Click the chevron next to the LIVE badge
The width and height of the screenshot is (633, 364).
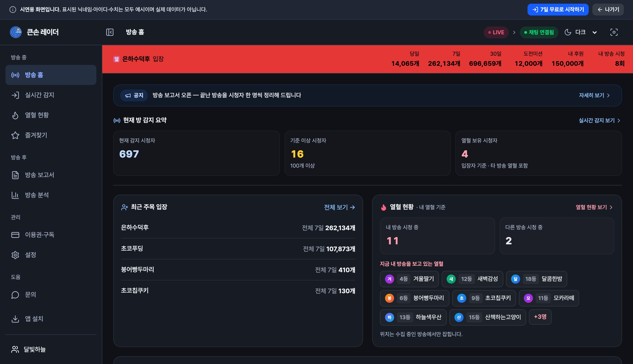coord(514,32)
